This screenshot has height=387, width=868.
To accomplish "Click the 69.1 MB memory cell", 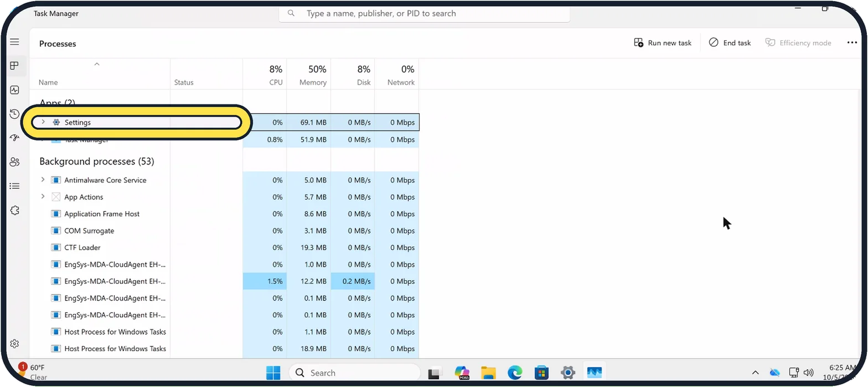I will 308,122.
